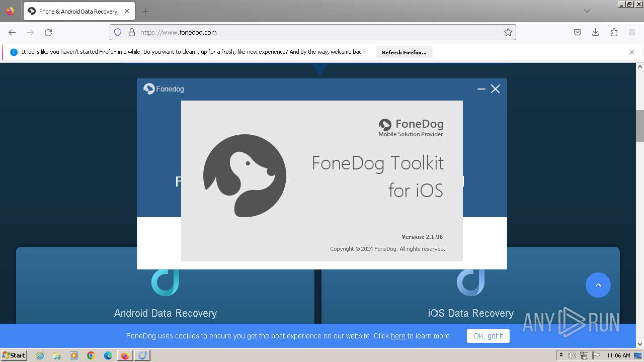Bookmark this page with the star icon
The height and width of the screenshot is (362, 644).
pos(508,32)
